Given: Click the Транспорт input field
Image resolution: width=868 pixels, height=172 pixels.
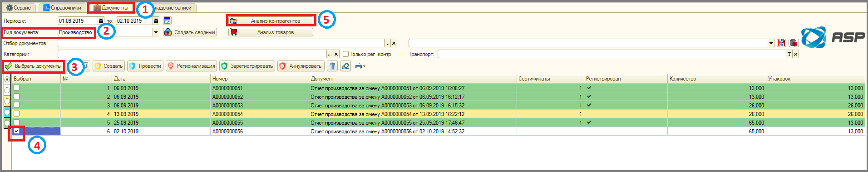Looking at the screenshot, I should [612, 54].
